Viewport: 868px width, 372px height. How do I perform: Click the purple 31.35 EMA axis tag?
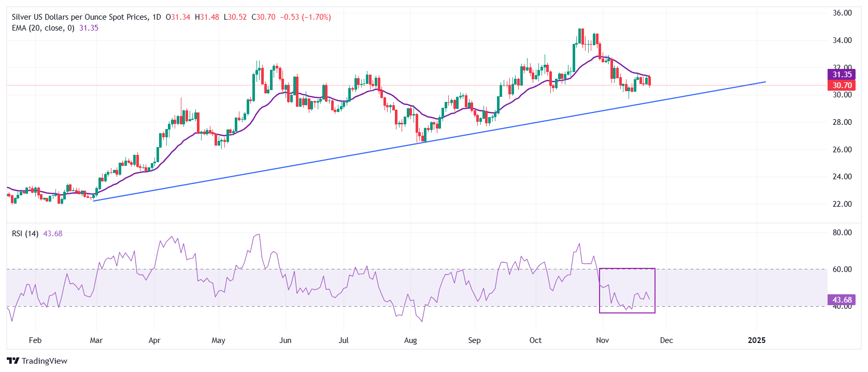point(842,75)
